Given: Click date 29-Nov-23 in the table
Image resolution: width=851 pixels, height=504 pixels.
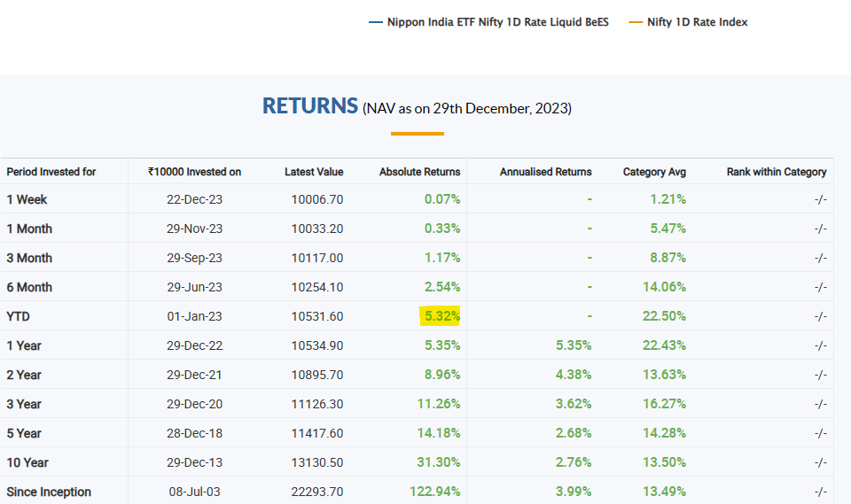Looking at the screenshot, I should [x=194, y=229].
